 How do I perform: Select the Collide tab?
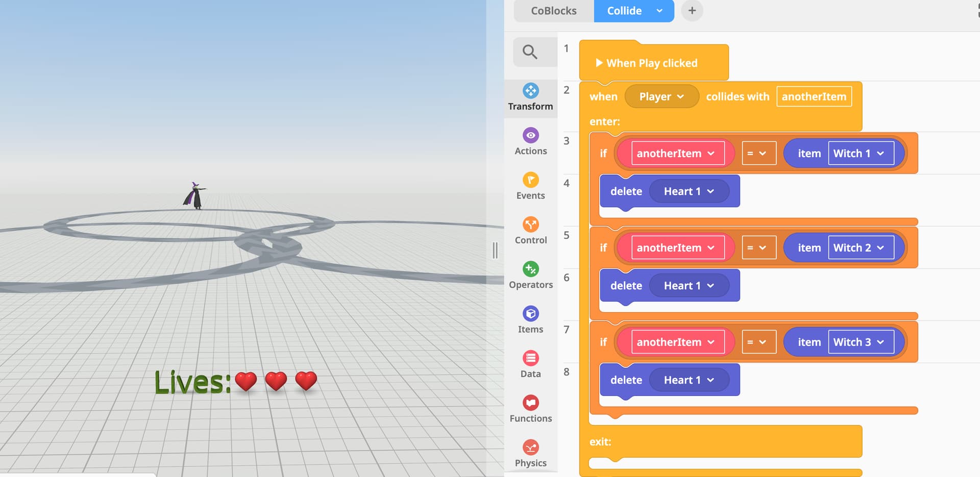pyautogui.click(x=624, y=11)
